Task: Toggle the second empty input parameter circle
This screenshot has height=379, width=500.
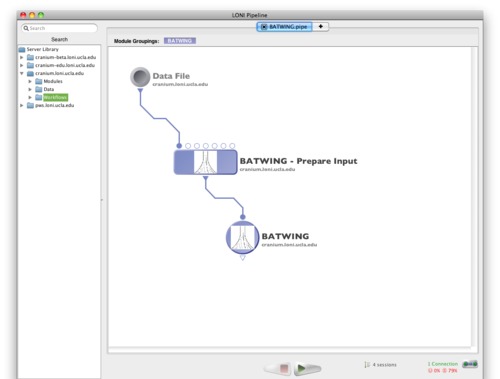Action: click(x=197, y=146)
